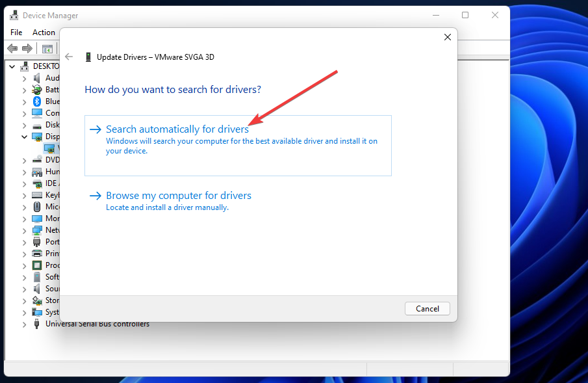Click the Device Manager title bar icon
This screenshot has height=383, width=588.
click(14, 16)
